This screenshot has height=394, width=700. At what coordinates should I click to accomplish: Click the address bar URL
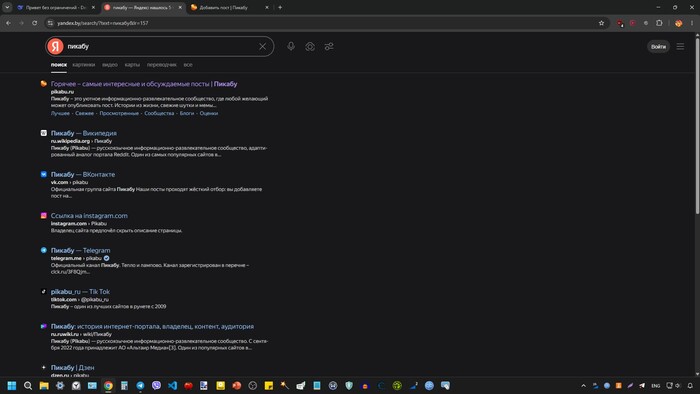point(103,23)
